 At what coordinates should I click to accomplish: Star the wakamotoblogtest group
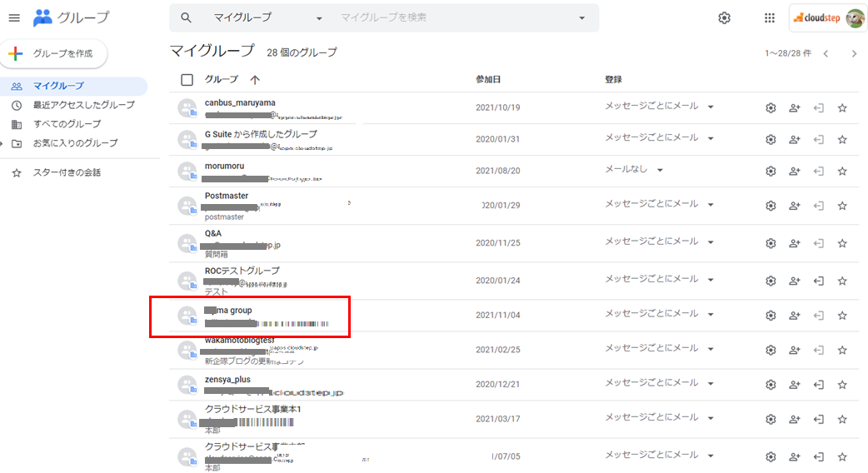[842, 350]
